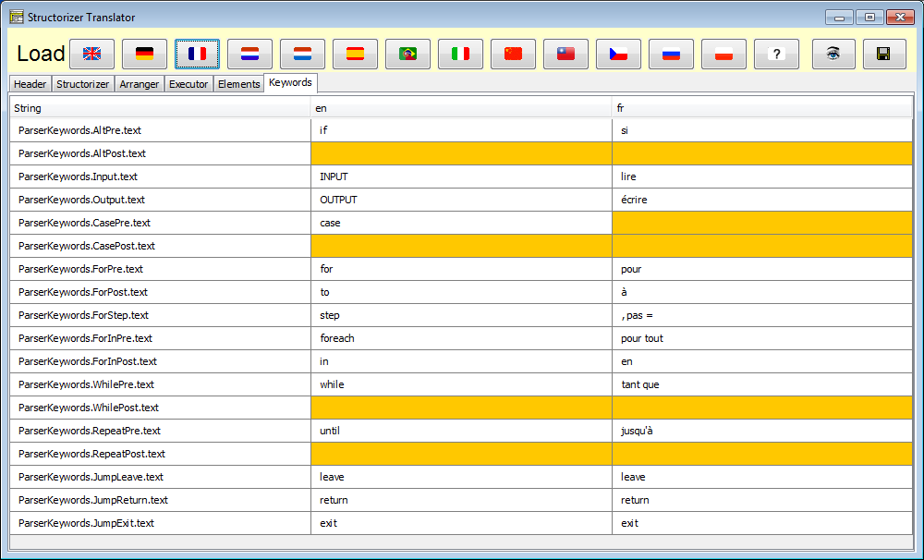This screenshot has width=924, height=560.
Task: Load German via the Germany flag button
Action: (144, 55)
